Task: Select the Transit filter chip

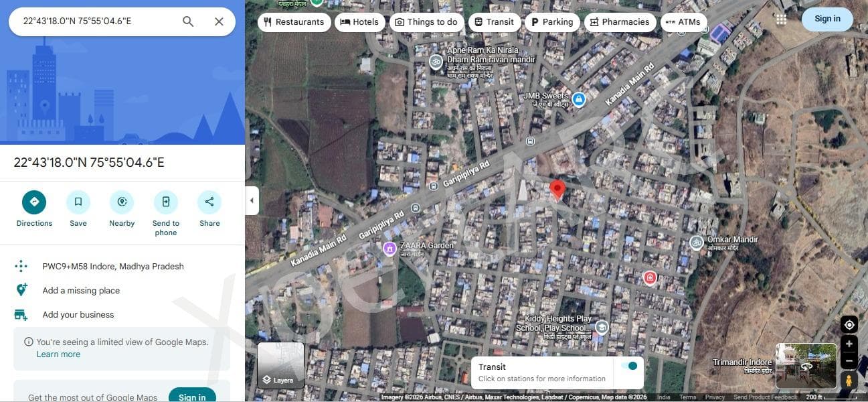Action: point(495,22)
